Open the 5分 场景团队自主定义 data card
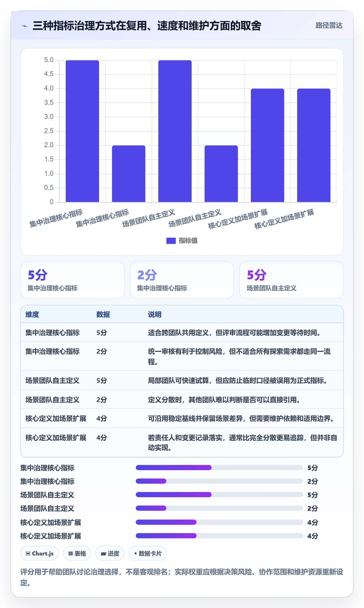364x608 pixels. tap(291, 280)
